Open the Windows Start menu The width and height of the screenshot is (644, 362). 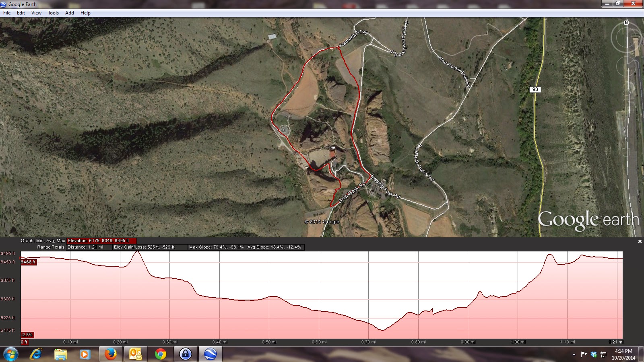pos(10,354)
